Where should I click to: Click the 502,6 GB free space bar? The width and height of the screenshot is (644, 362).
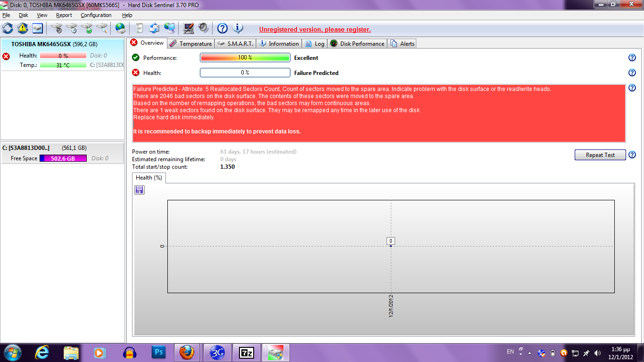pyautogui.click(x=63, y=158)
